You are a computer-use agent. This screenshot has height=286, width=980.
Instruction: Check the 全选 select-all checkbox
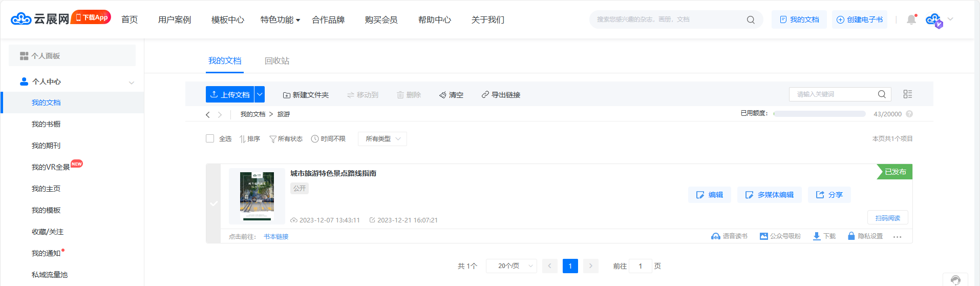coord(210,138)
